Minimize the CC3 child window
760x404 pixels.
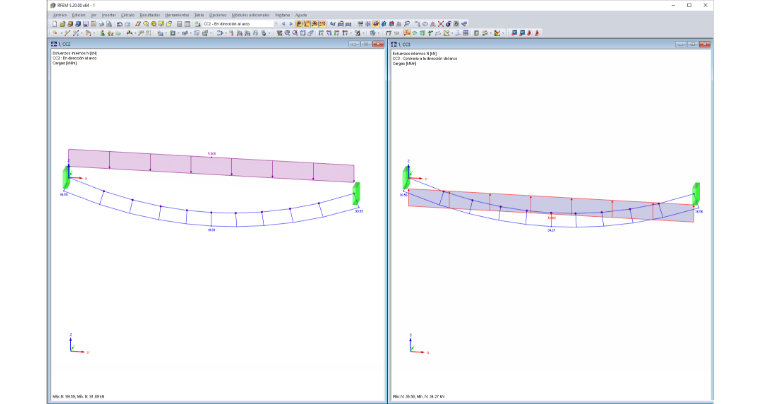(681, 44)
